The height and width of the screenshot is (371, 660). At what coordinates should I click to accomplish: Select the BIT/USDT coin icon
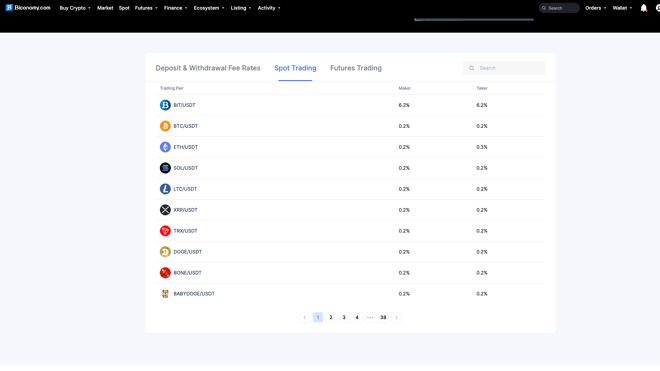coord(165,105)
